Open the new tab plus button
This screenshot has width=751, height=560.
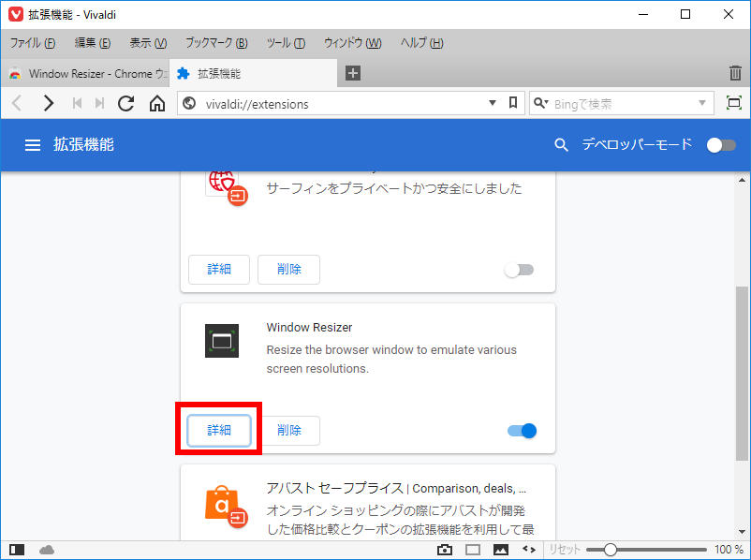(x=353, y=73)
